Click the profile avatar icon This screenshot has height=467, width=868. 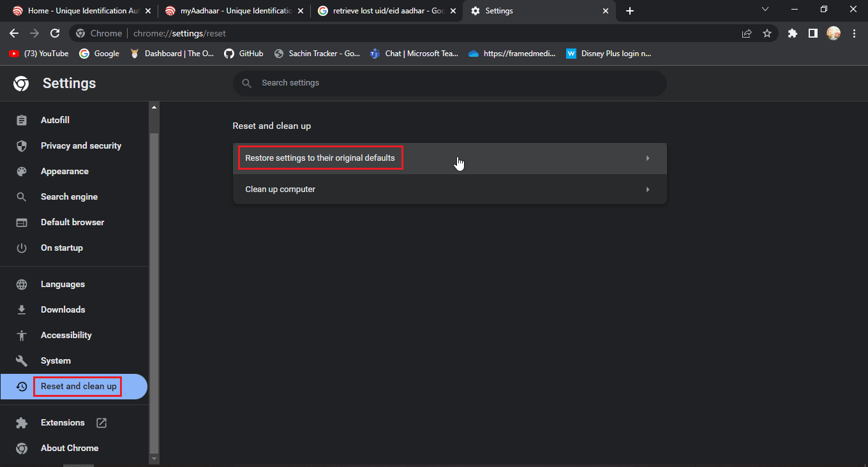pyautogui.click(x=834, y=34)
